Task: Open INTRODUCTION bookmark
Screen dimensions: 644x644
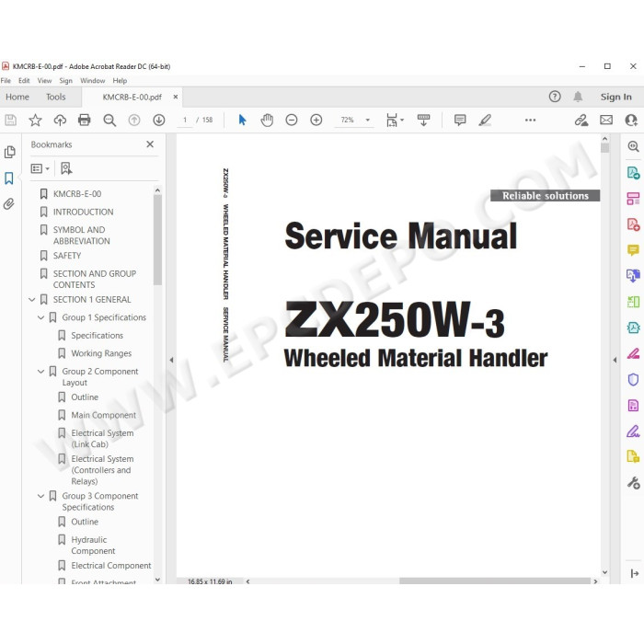Action: tap(83, 212)
